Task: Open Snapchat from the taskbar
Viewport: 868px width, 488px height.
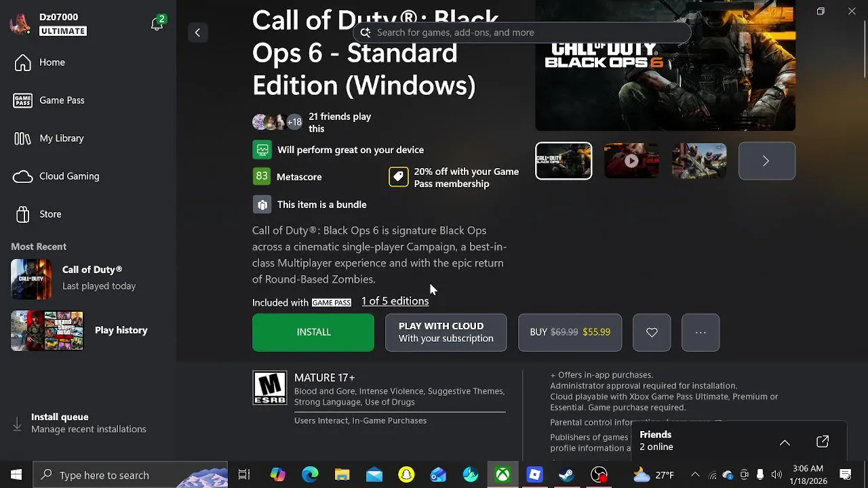Action: click(406, 475)
